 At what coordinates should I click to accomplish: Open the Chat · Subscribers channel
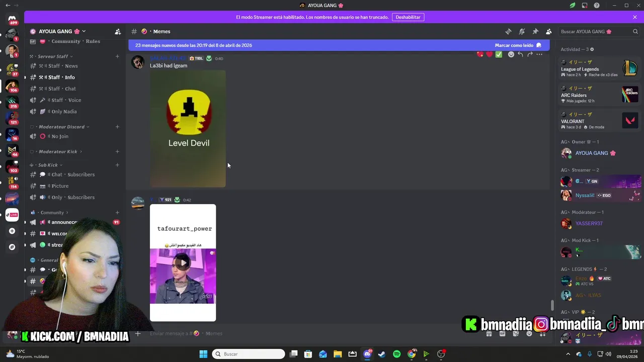[x=74, y=174]
